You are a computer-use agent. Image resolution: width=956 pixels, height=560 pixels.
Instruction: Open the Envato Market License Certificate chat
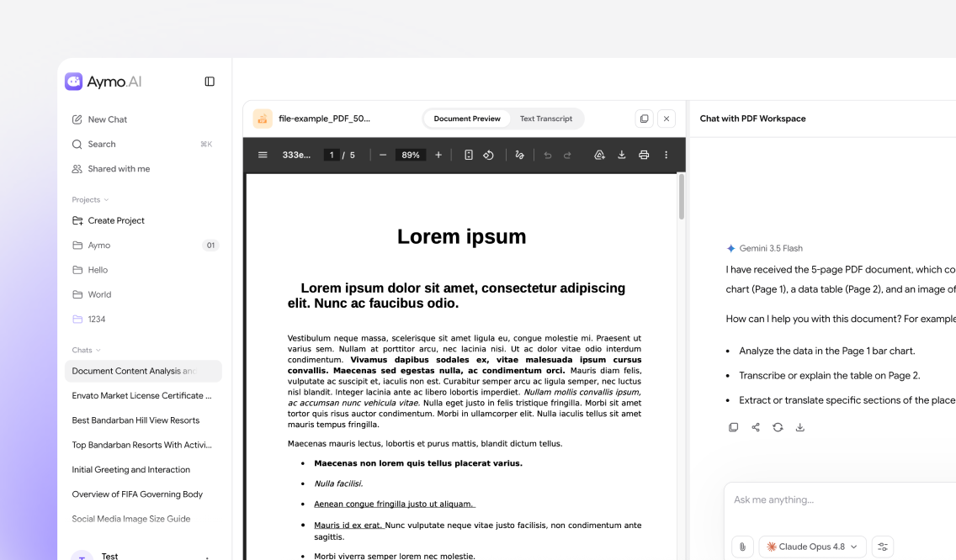(x=143, y=395)
